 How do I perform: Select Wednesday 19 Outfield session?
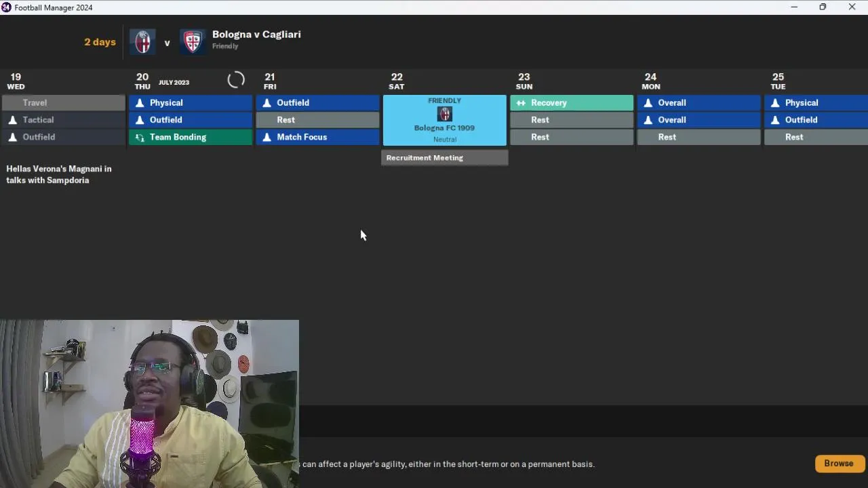click(x=64, y=137)
